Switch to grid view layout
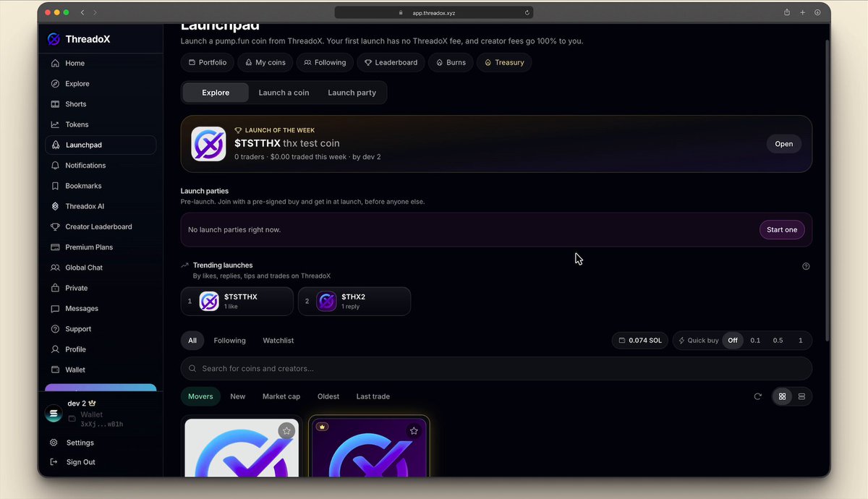The image size is (868, 499). [782, 396]
